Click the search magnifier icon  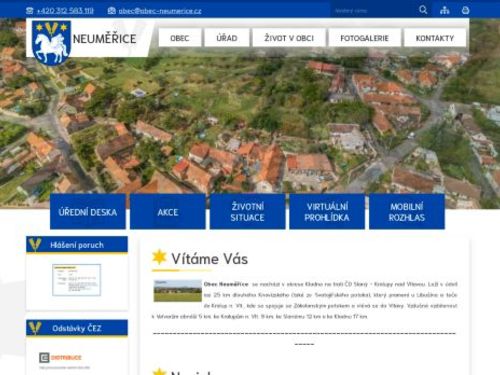423,10
